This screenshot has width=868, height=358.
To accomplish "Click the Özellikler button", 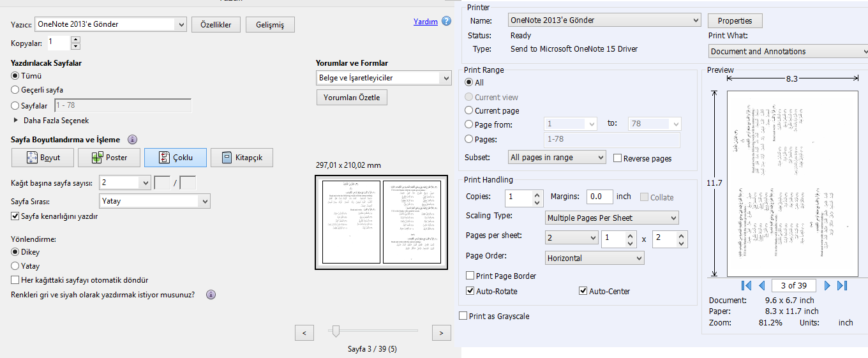I will tap(216, 25).
